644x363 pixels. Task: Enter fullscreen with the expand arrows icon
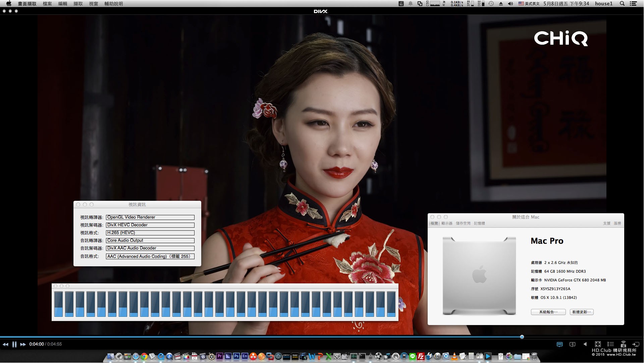click(x=598, y=344)
